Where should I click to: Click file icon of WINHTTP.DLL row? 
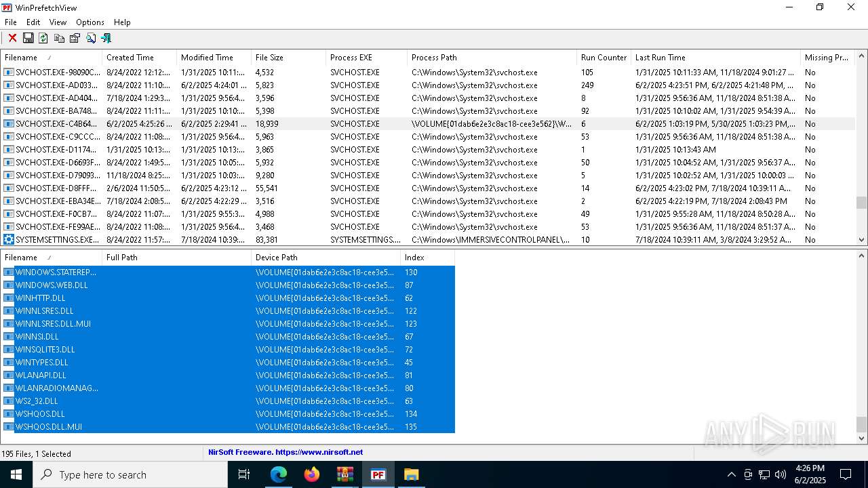click(x=9, y=298)
